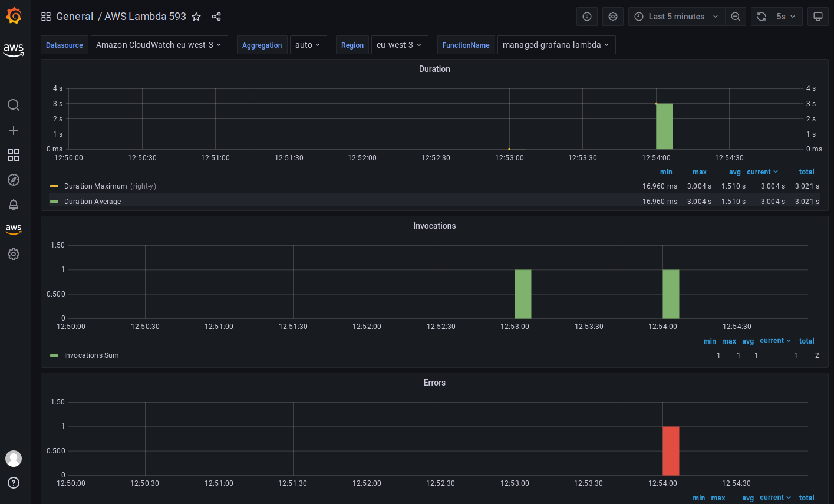The width and height of the screenshot is (834, 504).
Task: Refresh the dashboard now
Action: tap(762, 17)
